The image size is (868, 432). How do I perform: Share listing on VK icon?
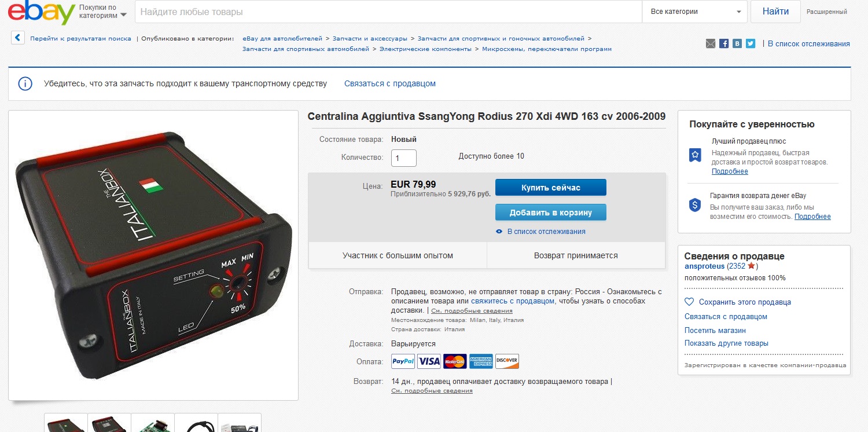[737, 43]
